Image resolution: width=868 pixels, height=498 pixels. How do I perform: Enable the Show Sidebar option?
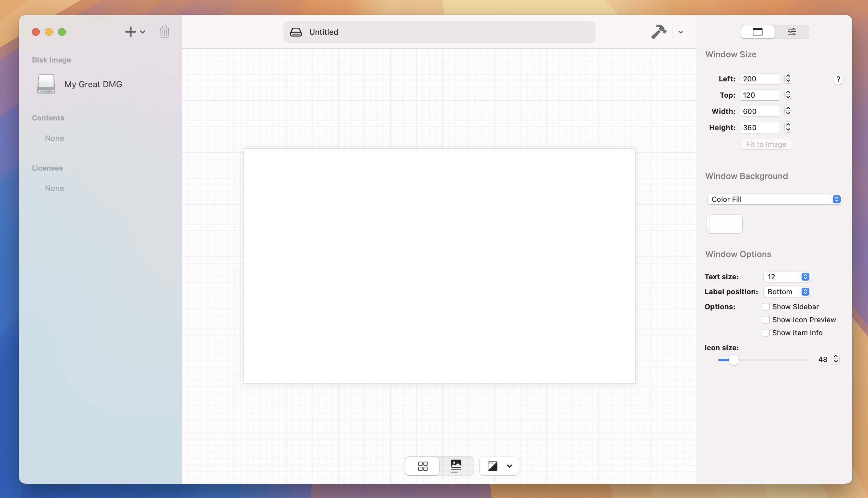pos(766,307)
